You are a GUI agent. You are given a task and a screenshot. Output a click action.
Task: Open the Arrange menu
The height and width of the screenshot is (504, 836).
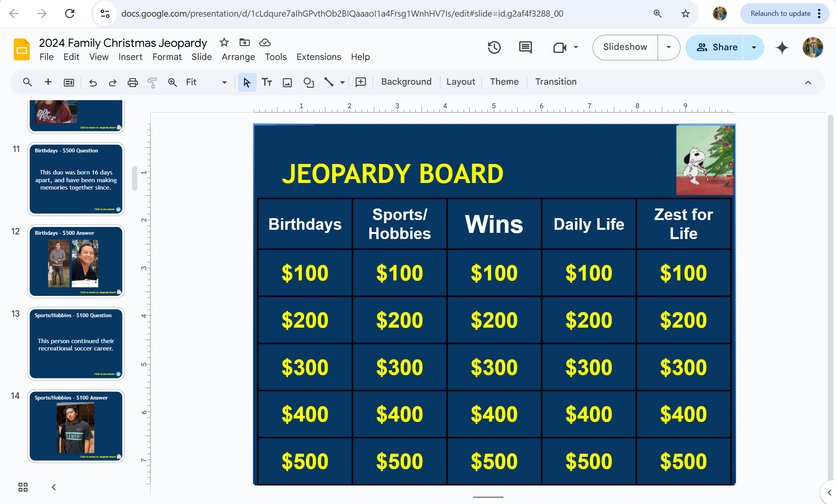point(238,57)
